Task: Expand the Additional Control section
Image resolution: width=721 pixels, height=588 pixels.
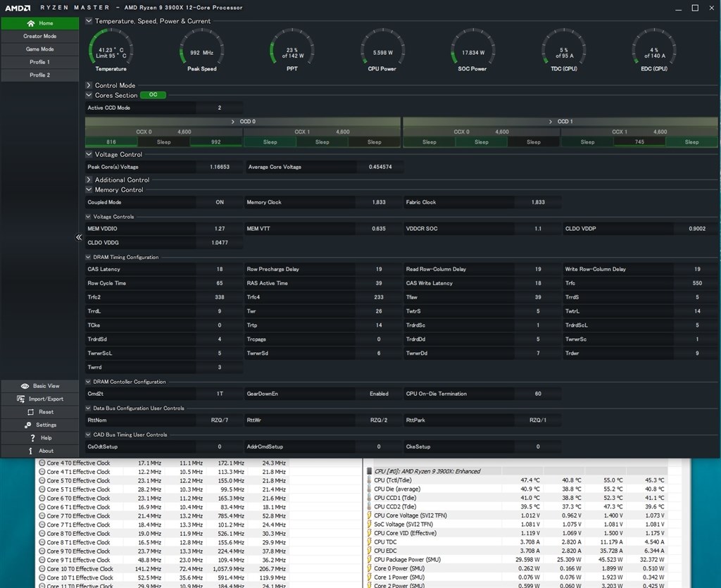Action: 89,180
